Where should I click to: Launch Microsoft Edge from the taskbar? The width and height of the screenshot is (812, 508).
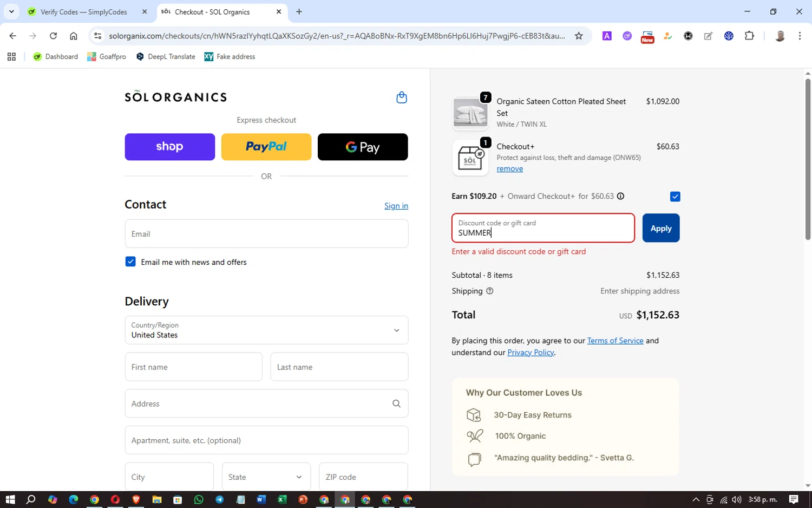(x=73, y=499)
